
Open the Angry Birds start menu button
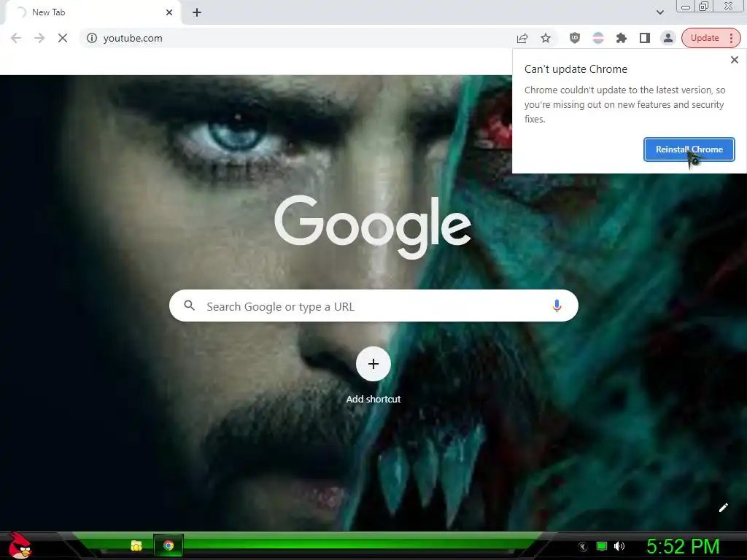pos(19,546)
